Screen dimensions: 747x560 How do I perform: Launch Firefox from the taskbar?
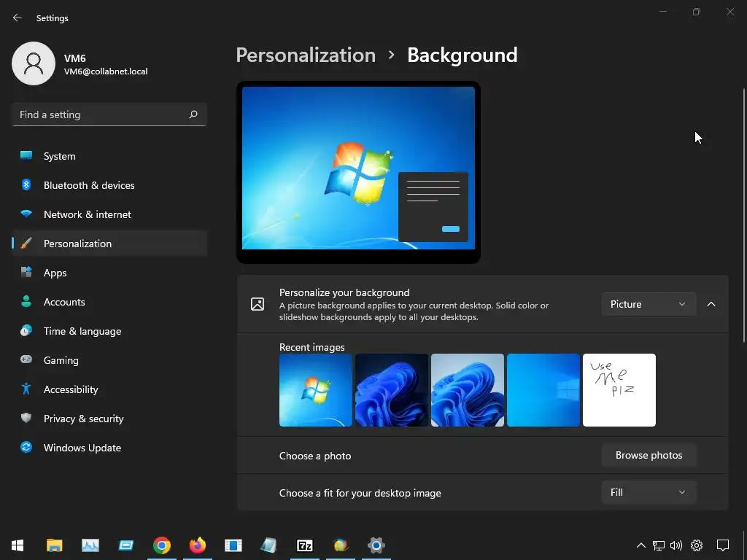pyautogui.click(x=198, y=545)
